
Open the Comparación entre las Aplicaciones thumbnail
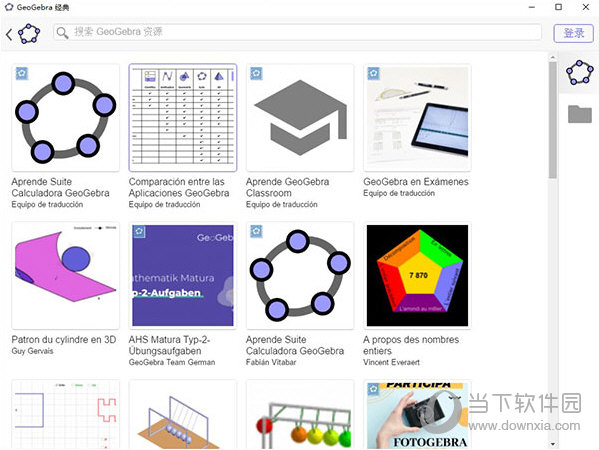pyautogui.click(x=183, y=117)
